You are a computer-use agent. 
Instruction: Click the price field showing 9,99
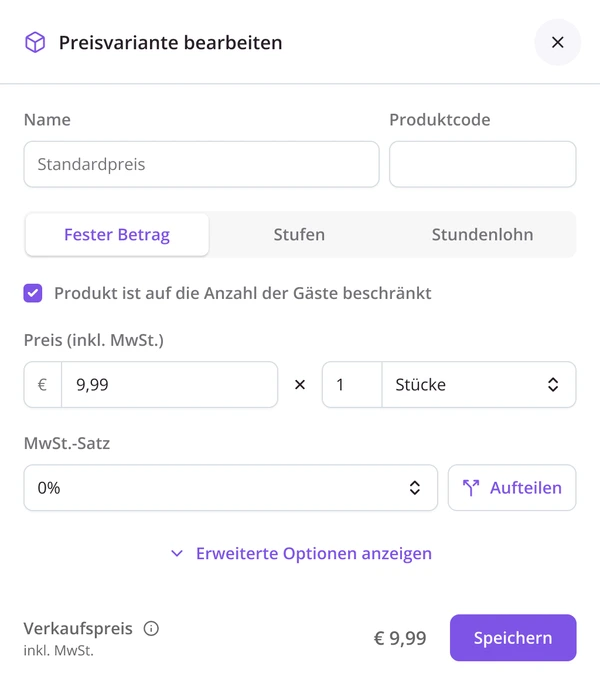pyautogui.click(x=170, y=385)
